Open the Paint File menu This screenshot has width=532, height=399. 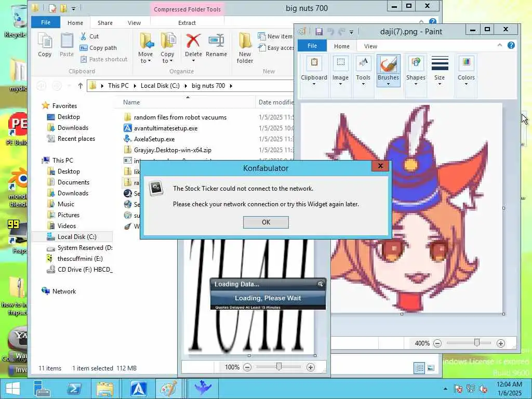[x=312, y=46]
